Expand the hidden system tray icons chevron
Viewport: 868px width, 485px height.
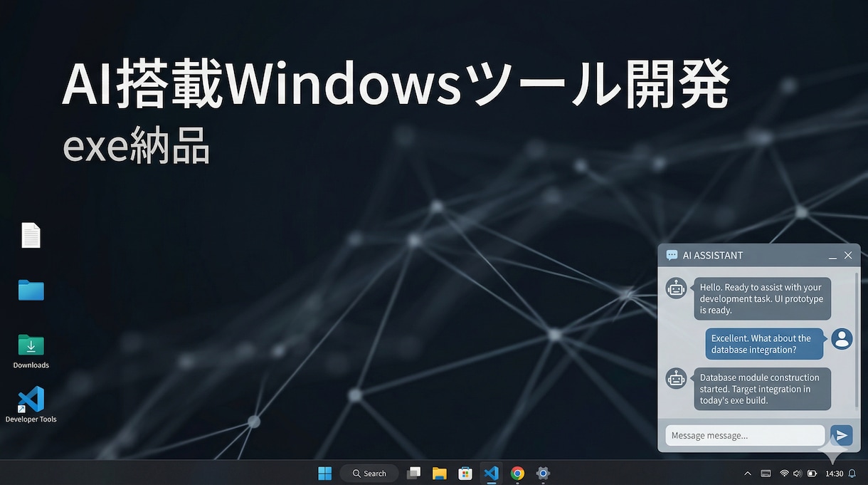747,474
